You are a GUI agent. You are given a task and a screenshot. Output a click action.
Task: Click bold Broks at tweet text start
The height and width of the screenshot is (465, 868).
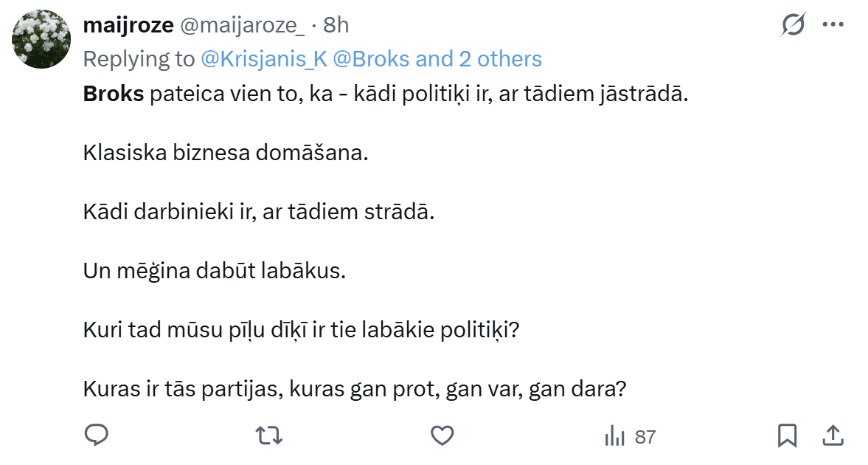(114, 95)
